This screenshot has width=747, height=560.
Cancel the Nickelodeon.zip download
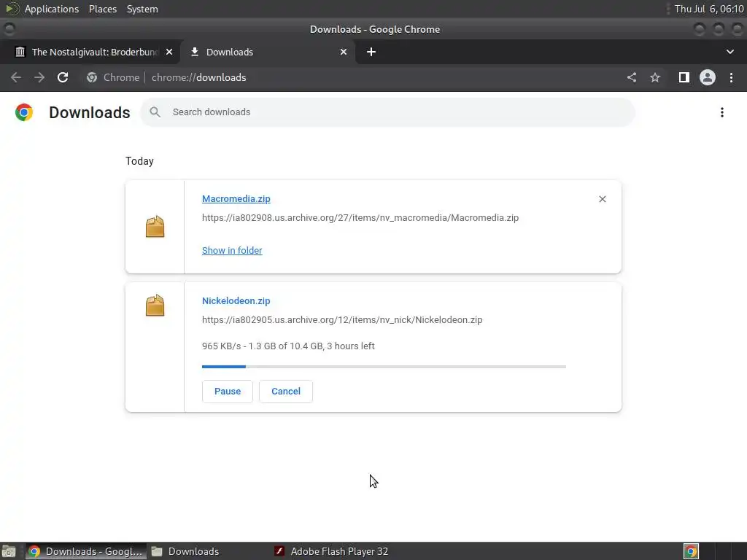click(x=286, y=392)
